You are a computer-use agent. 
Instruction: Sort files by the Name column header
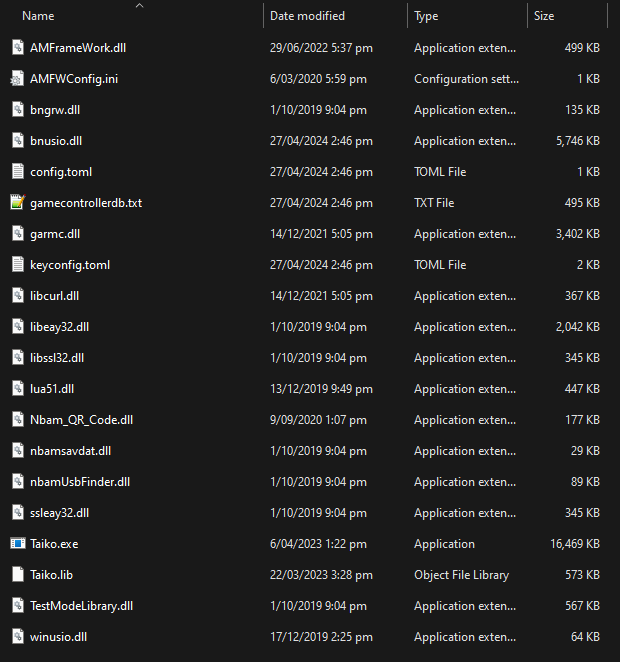pyautogui.click(x=38, y=16)
